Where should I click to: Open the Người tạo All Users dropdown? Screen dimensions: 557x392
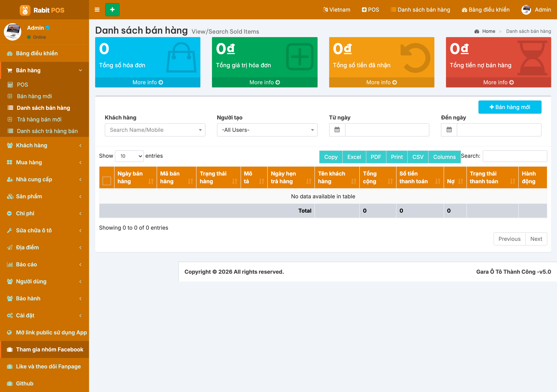point(267,130)
